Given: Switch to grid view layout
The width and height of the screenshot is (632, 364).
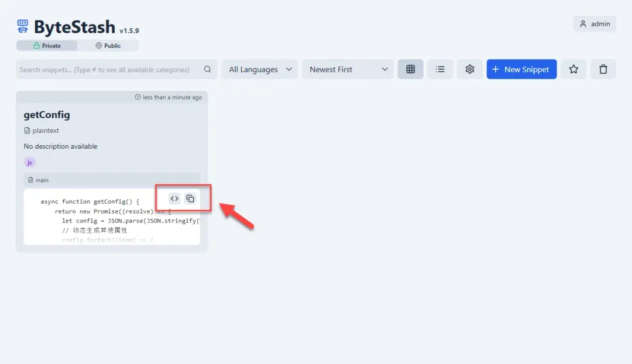Looking at the screenshot, I should coord(410,69).
